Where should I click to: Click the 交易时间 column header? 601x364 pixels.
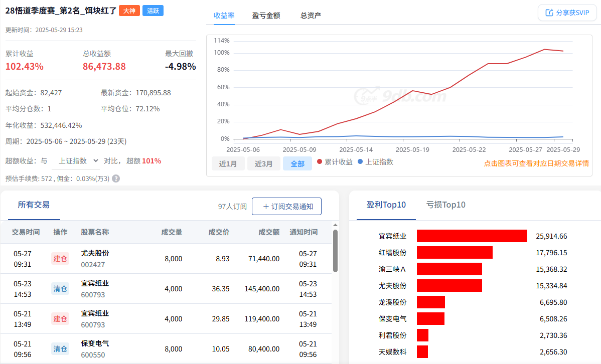pos(26,232)
